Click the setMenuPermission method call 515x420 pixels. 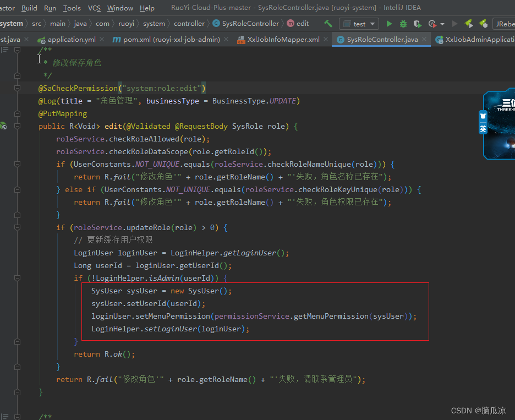tap(173, 316)
